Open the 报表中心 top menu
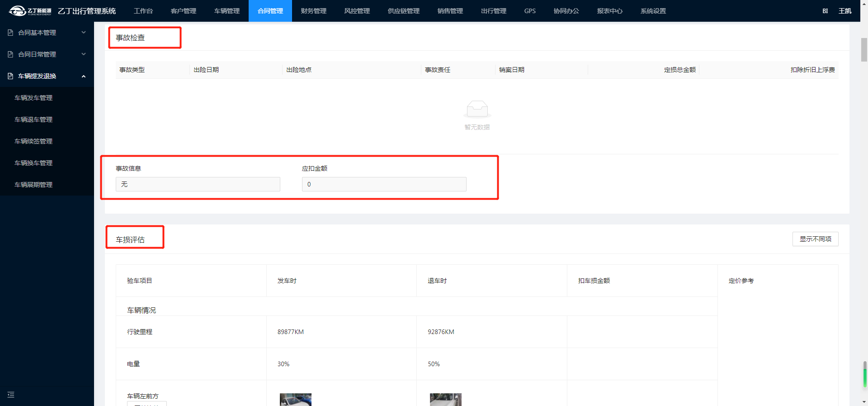868x406 pixels. 610,11
